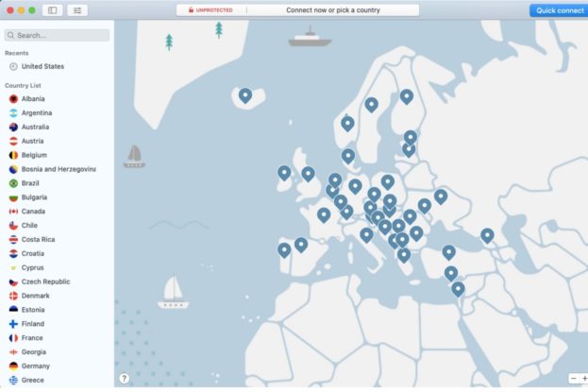This screenshot has height=392, width=588.
Task: Select the Sweden map pin
Action: [x=371, y=105]
